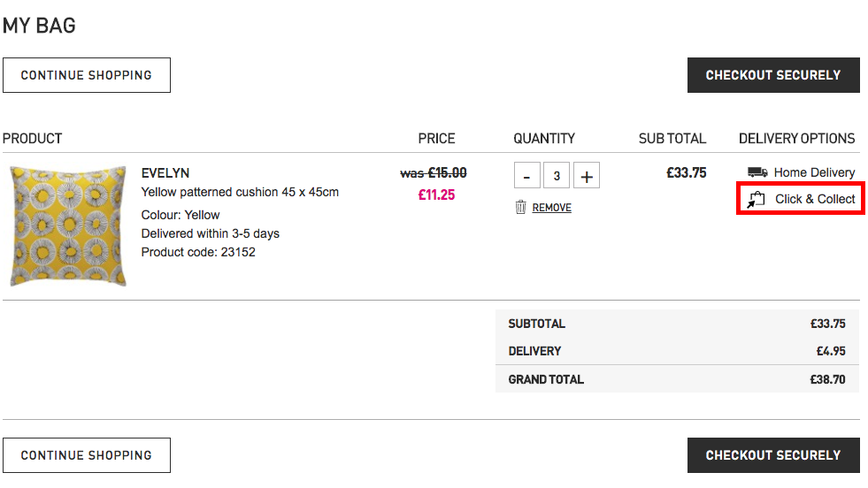The image size is (868, 488).
Task: Click the Delivery Options column header
Action: (x=796, y=139)
